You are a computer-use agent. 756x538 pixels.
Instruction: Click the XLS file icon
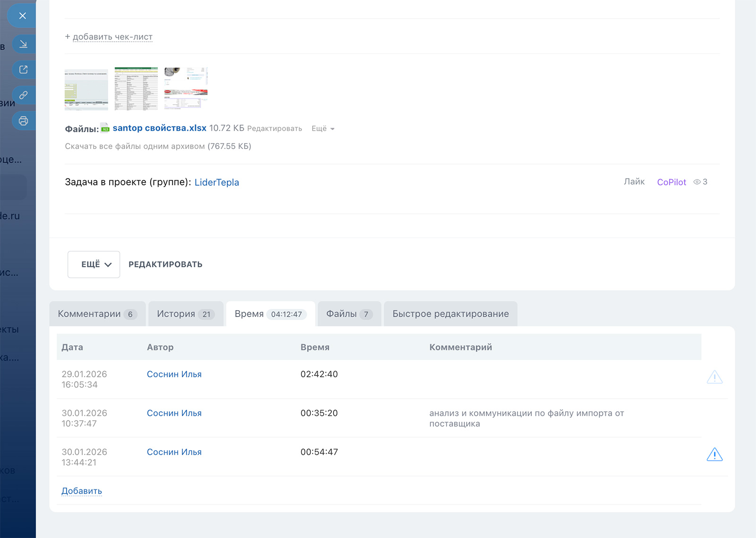pos(105,128)
